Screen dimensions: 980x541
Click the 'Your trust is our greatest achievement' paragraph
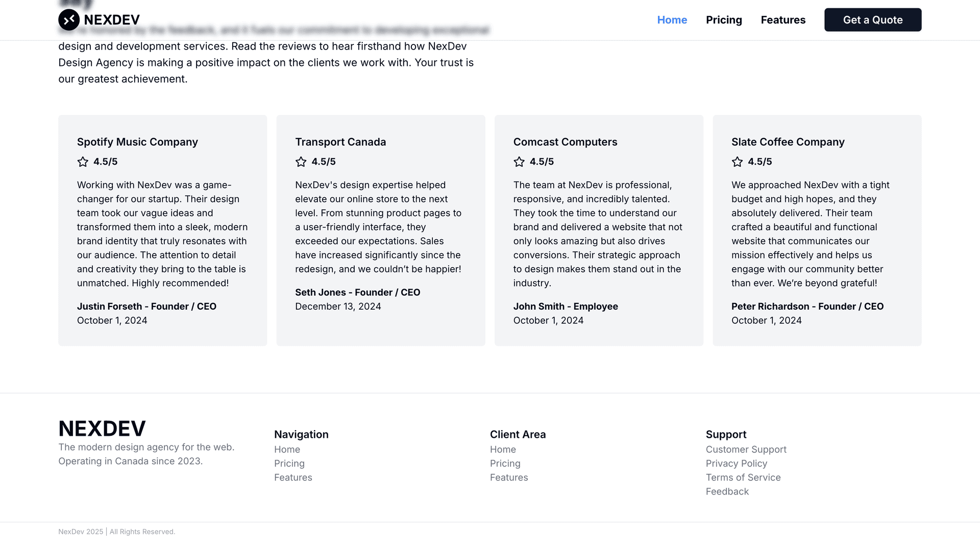266,62
